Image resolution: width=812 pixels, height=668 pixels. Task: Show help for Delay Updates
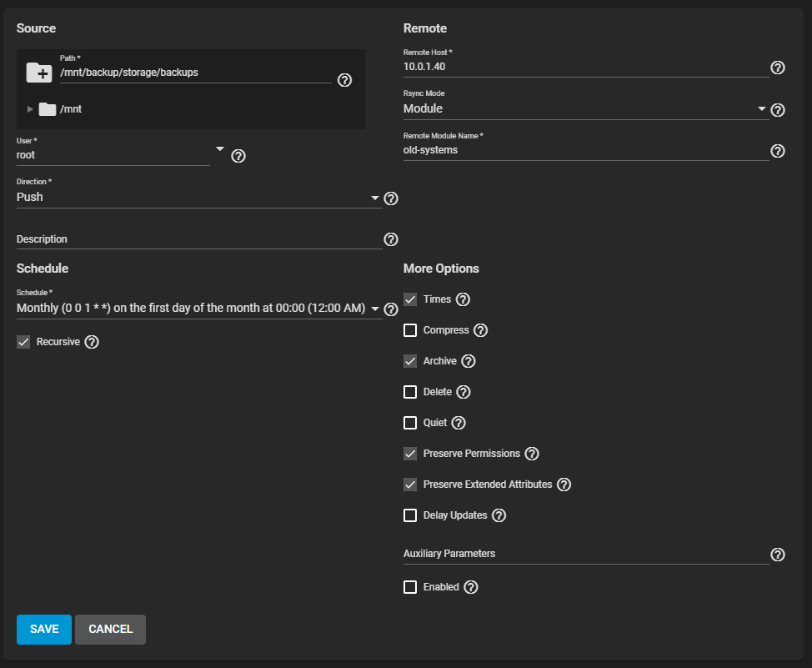click(499, 515)
